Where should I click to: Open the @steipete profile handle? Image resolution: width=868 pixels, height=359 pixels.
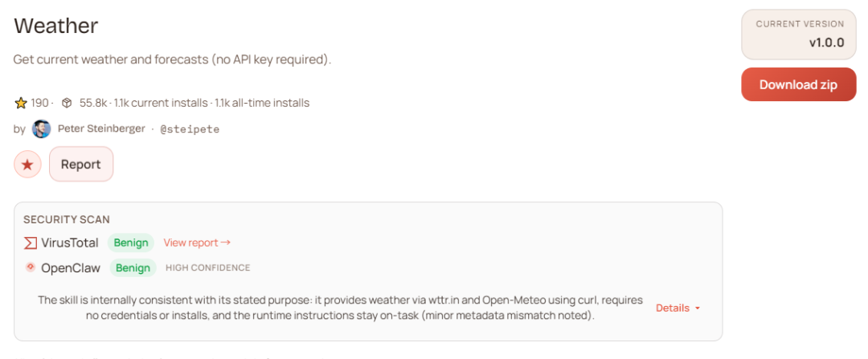coord(190,129)
